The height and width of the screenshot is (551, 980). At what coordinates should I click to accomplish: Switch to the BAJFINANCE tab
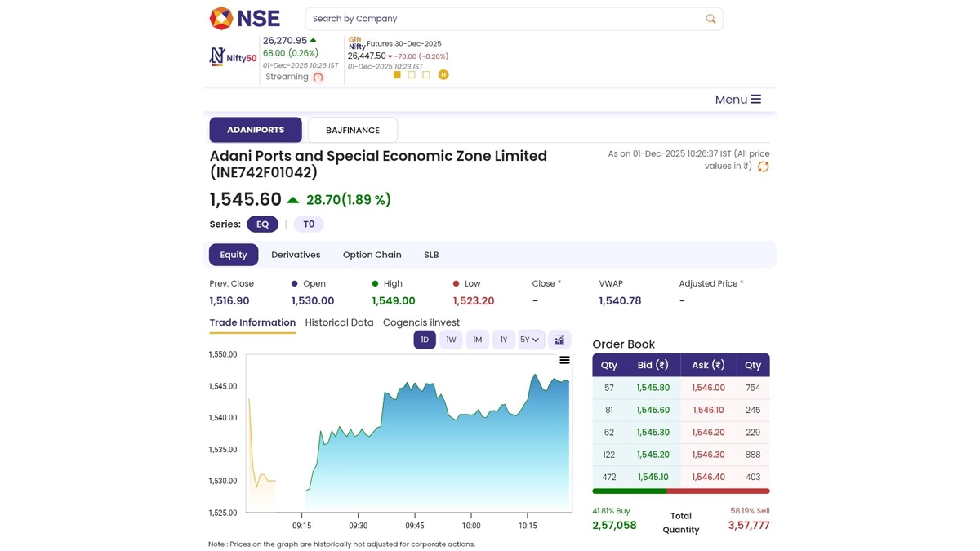click(352, 131)
